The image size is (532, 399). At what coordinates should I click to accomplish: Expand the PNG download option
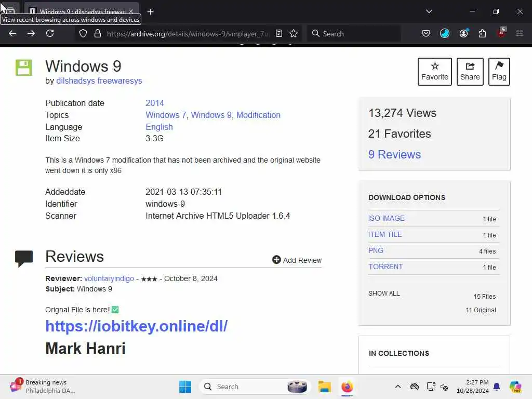point(376,250)
